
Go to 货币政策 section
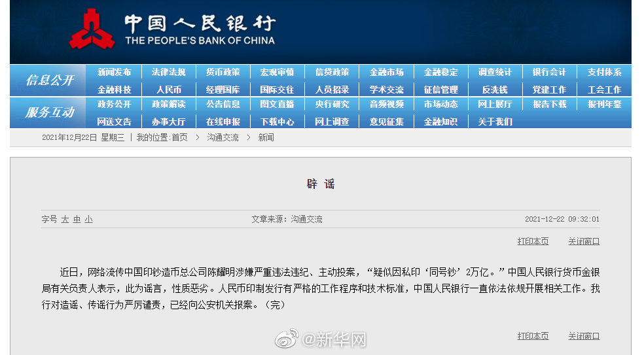223,72
